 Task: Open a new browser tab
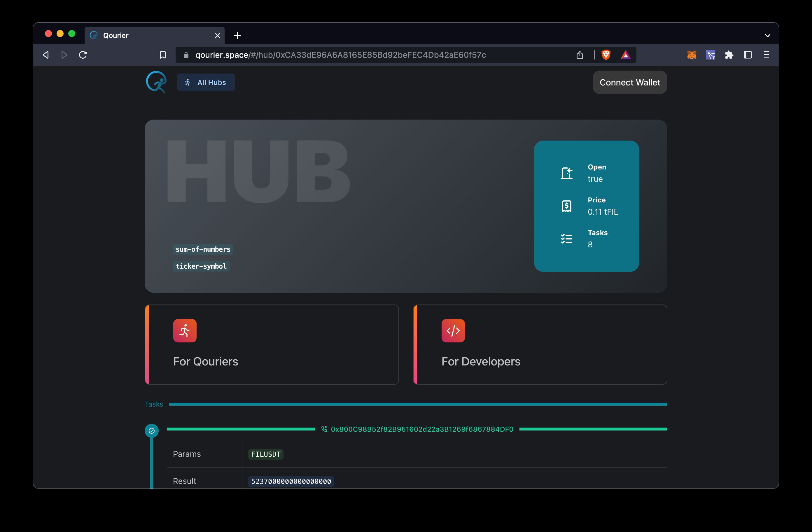pyautogui.click(x=237, y=36)
